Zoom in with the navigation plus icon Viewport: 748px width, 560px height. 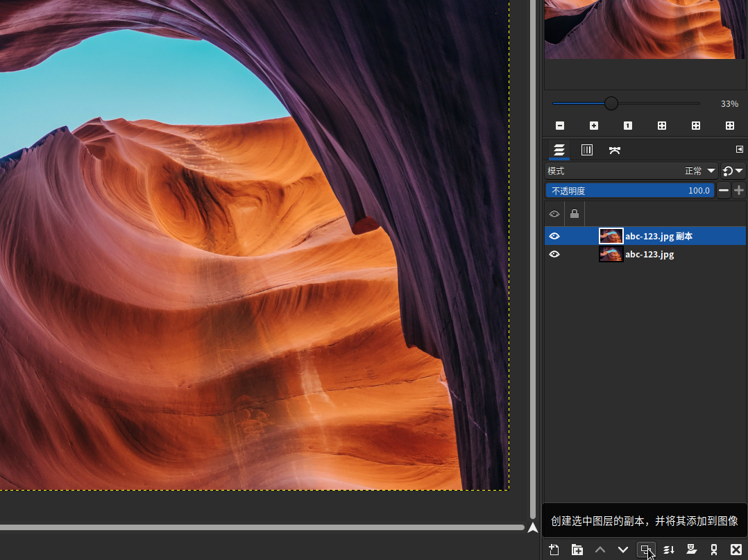(594, 126)
